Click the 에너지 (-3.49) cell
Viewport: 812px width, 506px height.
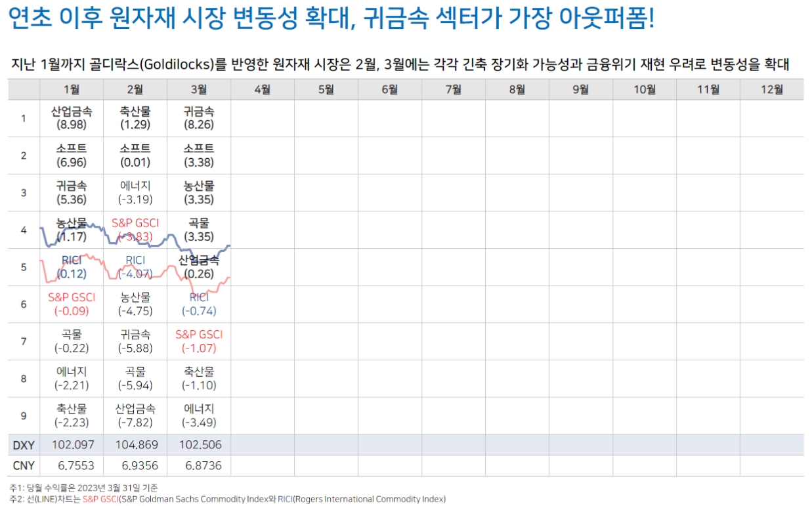[x=198, y=415]
